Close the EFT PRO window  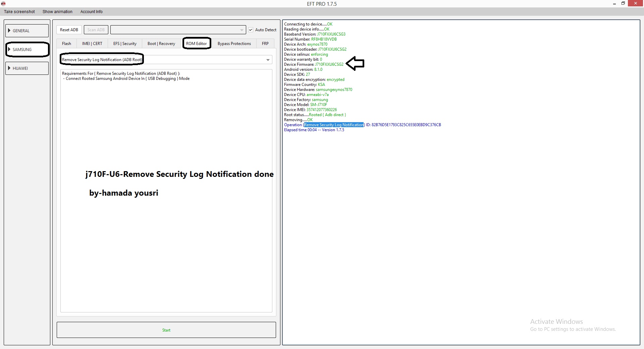(636, 3)
